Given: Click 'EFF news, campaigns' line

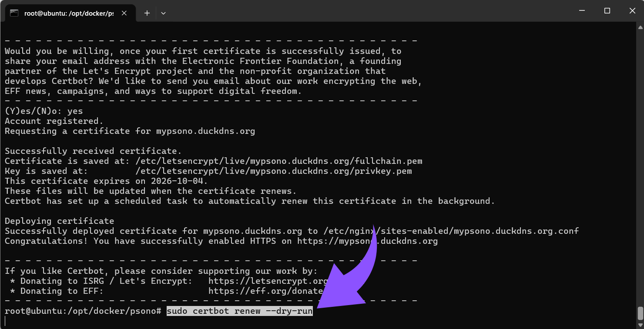Looking at the screenshot, I should (154, 91).
